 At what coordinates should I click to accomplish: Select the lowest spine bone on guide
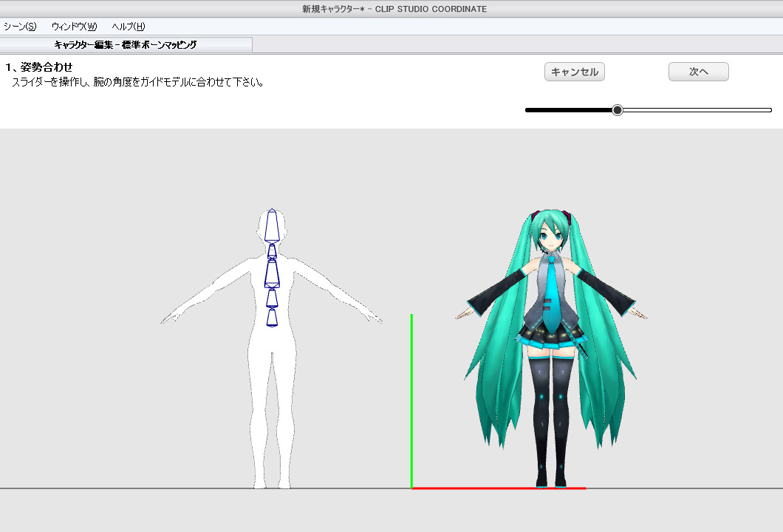tap(272, 318)
